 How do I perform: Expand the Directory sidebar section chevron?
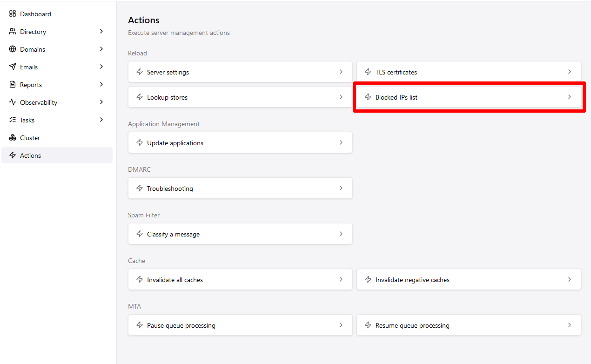click(x=101, y=32)
